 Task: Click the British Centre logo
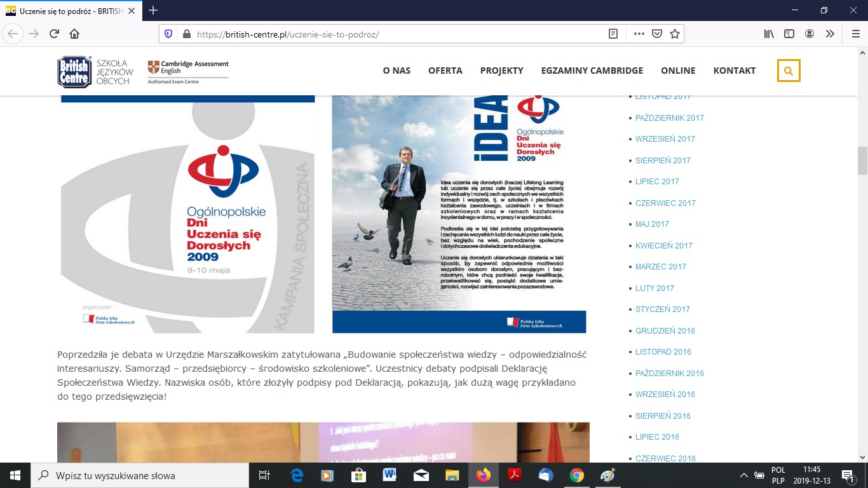pos(74,72)
